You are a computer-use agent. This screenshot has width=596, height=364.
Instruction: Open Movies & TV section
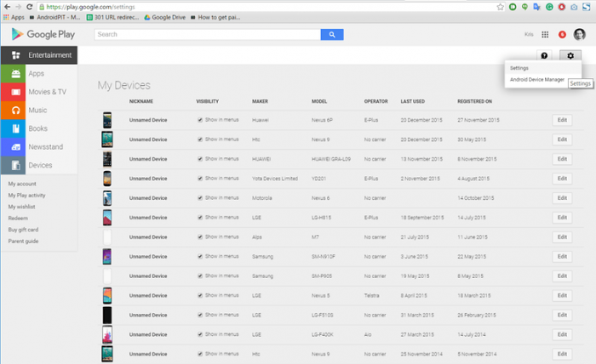39,92
